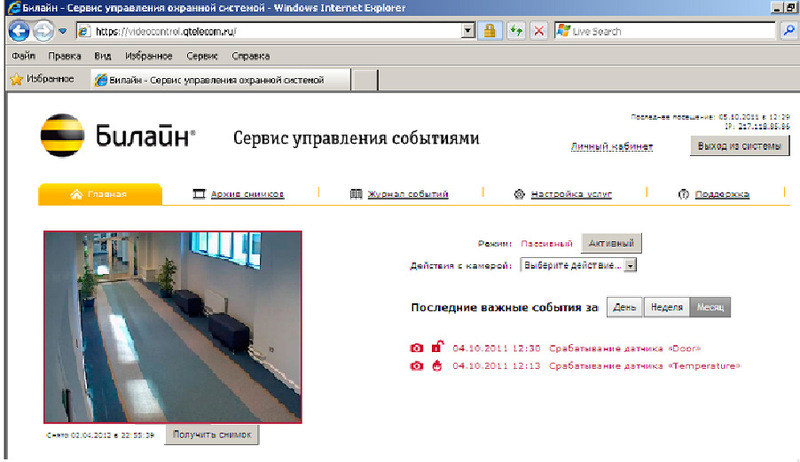Open the Настройка услуг link
This screenshot has width=800, height=462.
pos(571,194)
